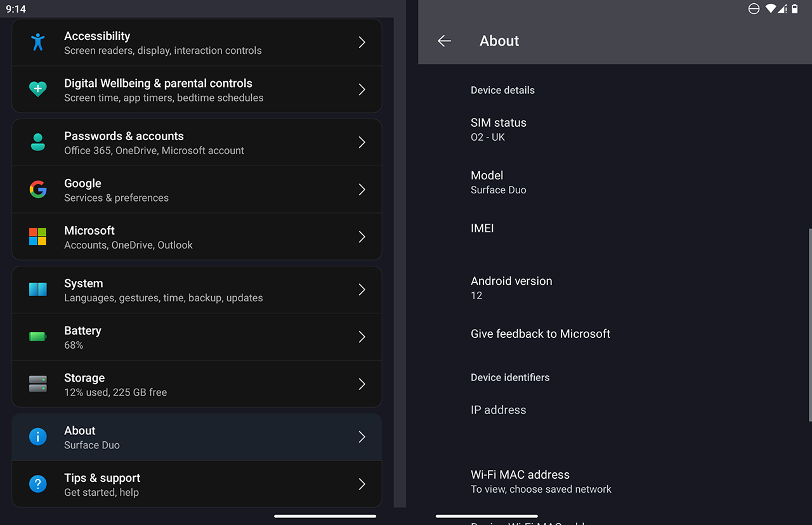Select Digital Wellbeing & parental controls label

(158, 83)
